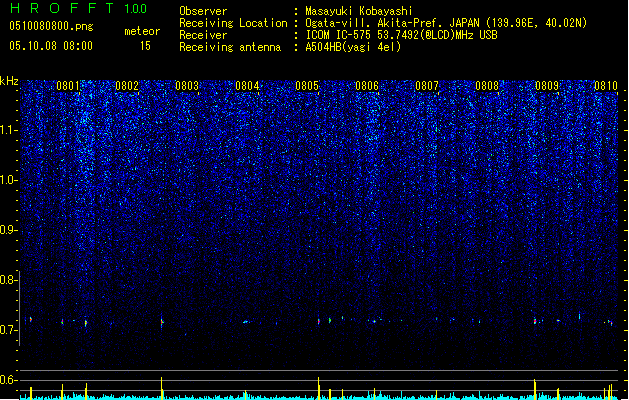Click the 0808 time marker
The width and height of the screenshot is (629, 400).
coord(487,86)
